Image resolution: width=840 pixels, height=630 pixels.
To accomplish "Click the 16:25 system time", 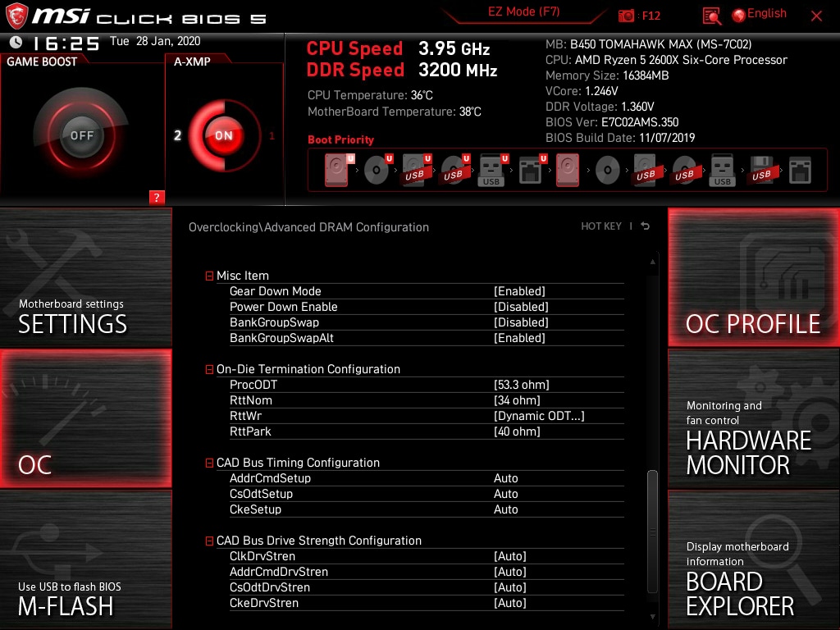I will pyautogui.click(x=66, y=43).
